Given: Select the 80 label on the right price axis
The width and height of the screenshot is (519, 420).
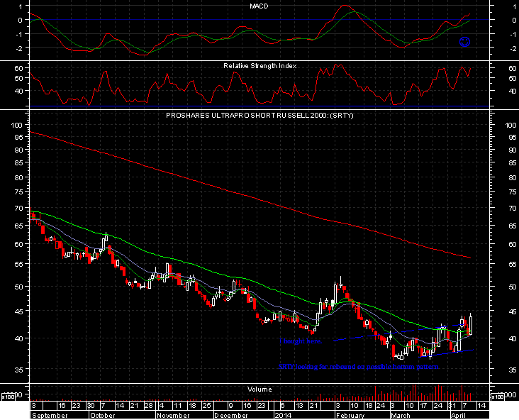Looking at the screenshot, I should coord(513,177).
